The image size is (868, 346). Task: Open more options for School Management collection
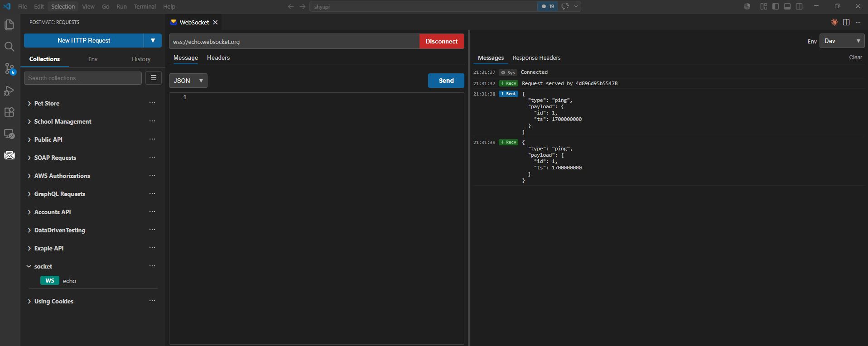[152, 121]
